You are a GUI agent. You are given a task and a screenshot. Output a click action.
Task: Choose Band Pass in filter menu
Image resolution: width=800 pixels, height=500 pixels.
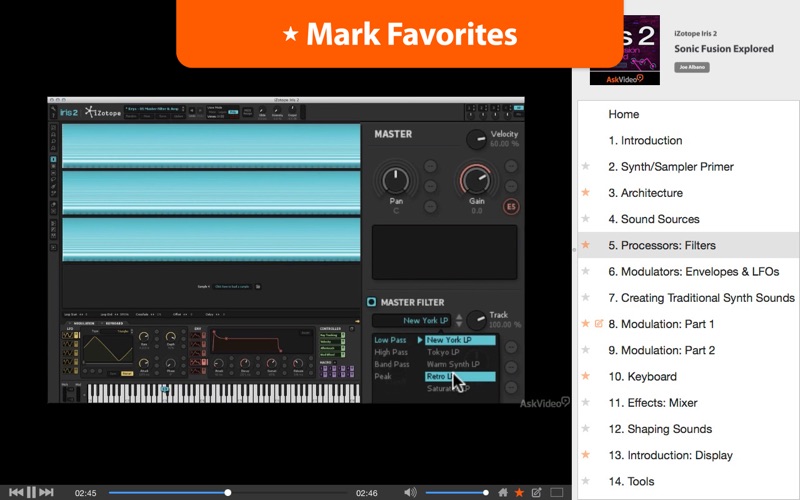(x=392, y=364)
